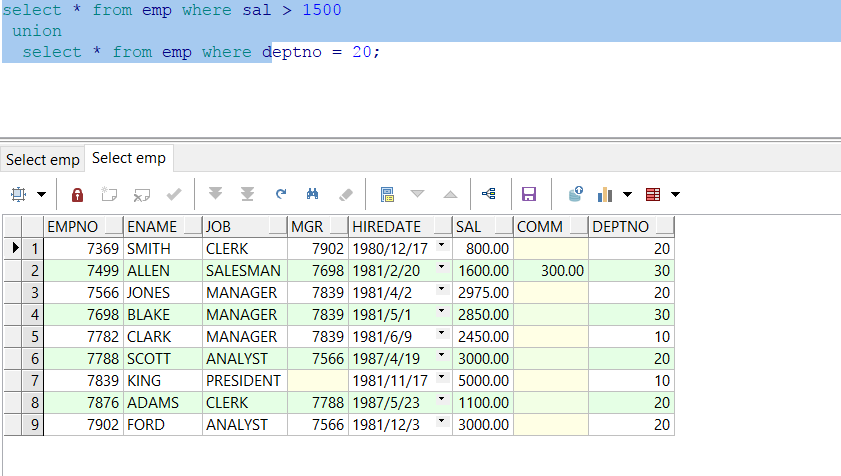Open date dropdown for 1987/5/23

(x=441, y=399)
